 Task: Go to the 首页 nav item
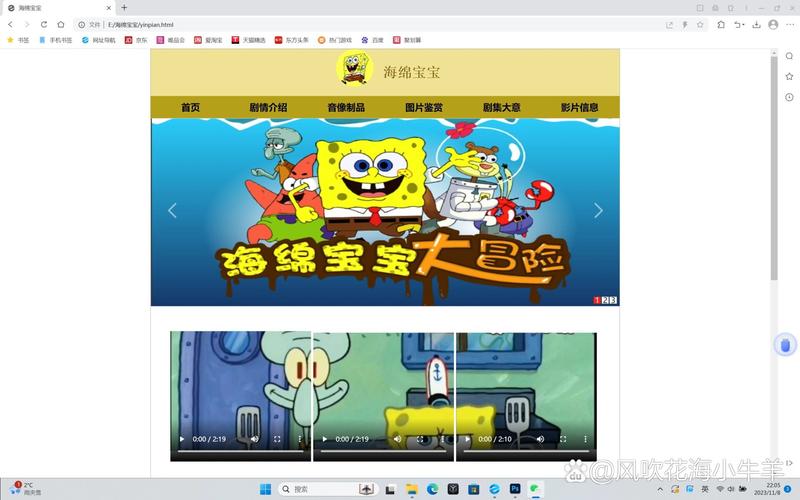coord(190,107)
